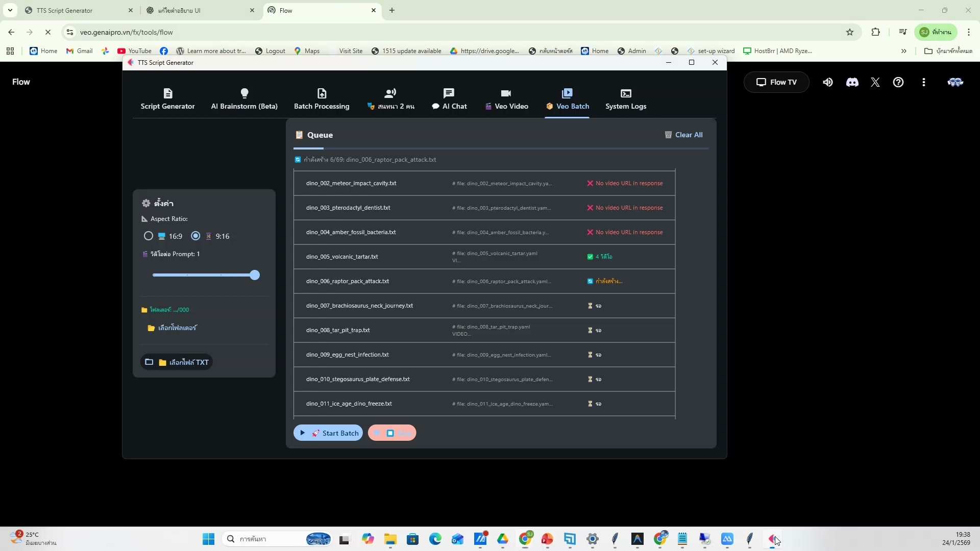Open the Chrome extensions puzzle icon
The height and width of the screenshot is (551, 980).
tap(875, 32)
